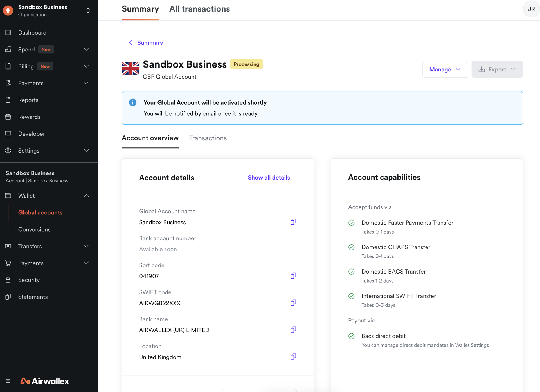This screenshot has width=540, height=392.
Task: Click the Domestic Faster Payments Transfer checkmark
Action: (x=352, y=223)
